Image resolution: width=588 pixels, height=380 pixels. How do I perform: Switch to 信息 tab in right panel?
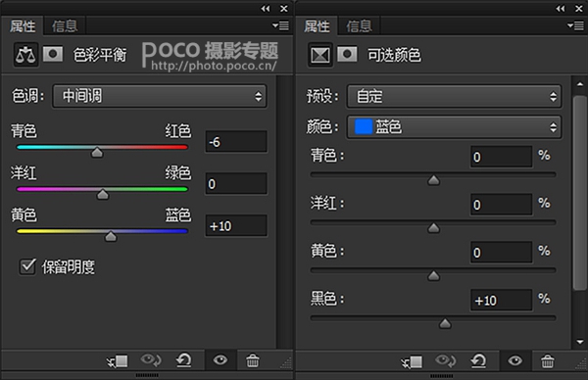click(x=359, y=26)
